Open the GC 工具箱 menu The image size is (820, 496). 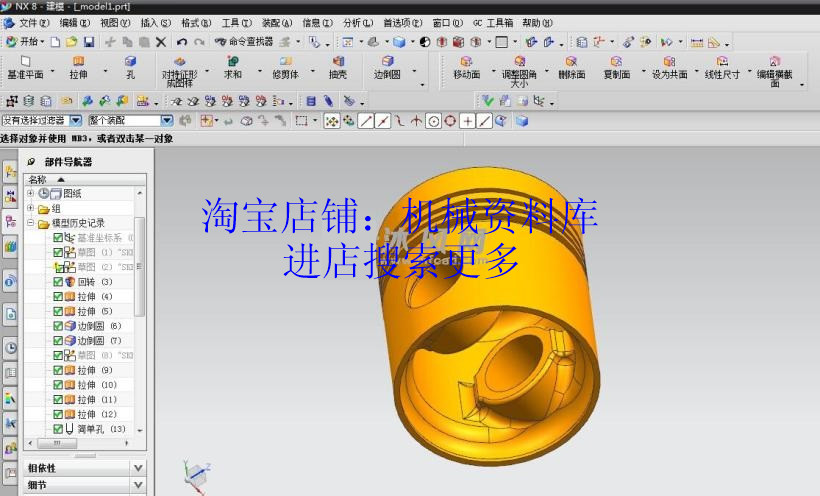pos(493,23)
